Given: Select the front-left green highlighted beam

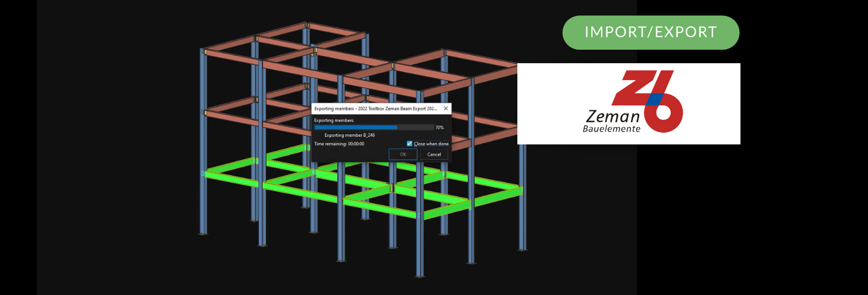Looking at the screenshot, I should coord(231,177).
